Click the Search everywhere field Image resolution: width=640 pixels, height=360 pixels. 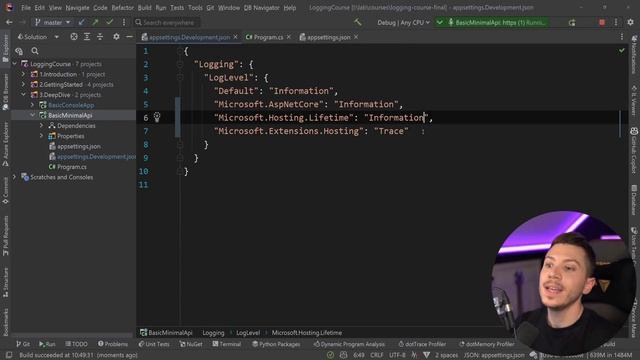tap(167, 22)
